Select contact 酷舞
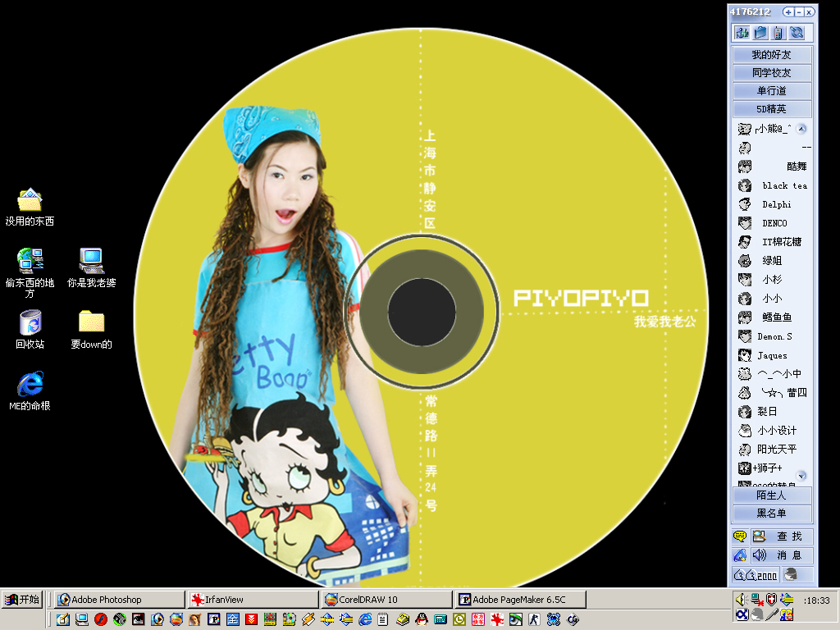Image resolution: width=840 pixels, height=630 pixels. coord(772,166)
